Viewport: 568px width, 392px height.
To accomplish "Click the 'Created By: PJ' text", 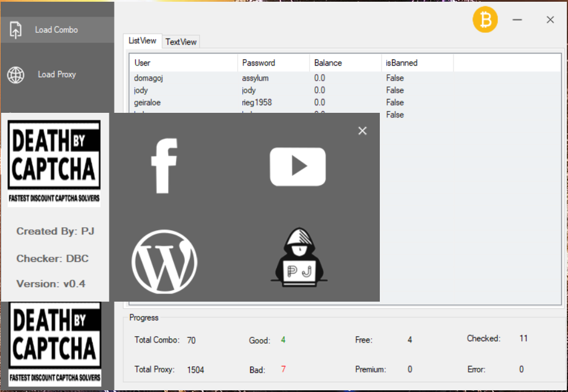I will [55, 231].
